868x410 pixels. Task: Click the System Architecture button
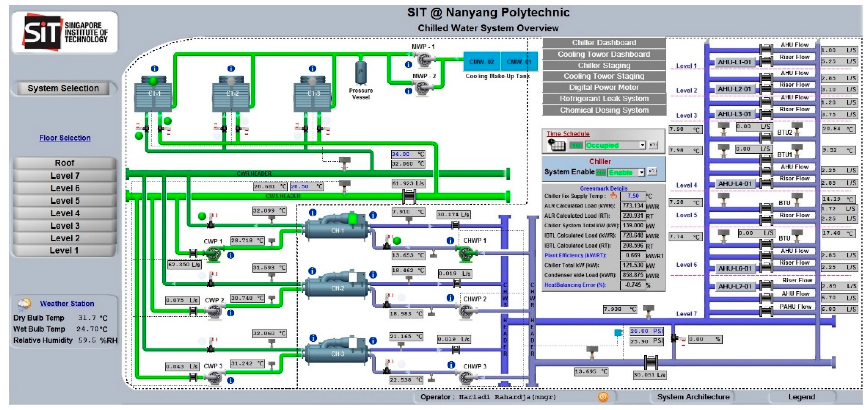point(693,397)
